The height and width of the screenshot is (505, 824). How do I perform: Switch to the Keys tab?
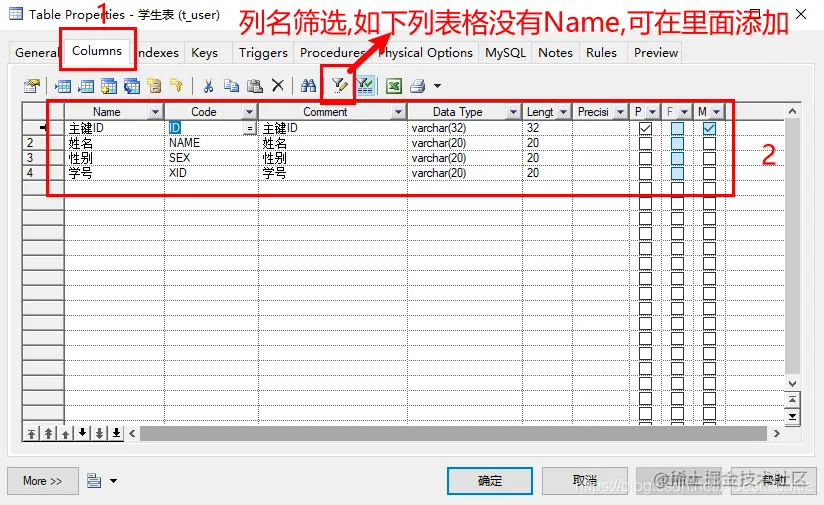204,53
